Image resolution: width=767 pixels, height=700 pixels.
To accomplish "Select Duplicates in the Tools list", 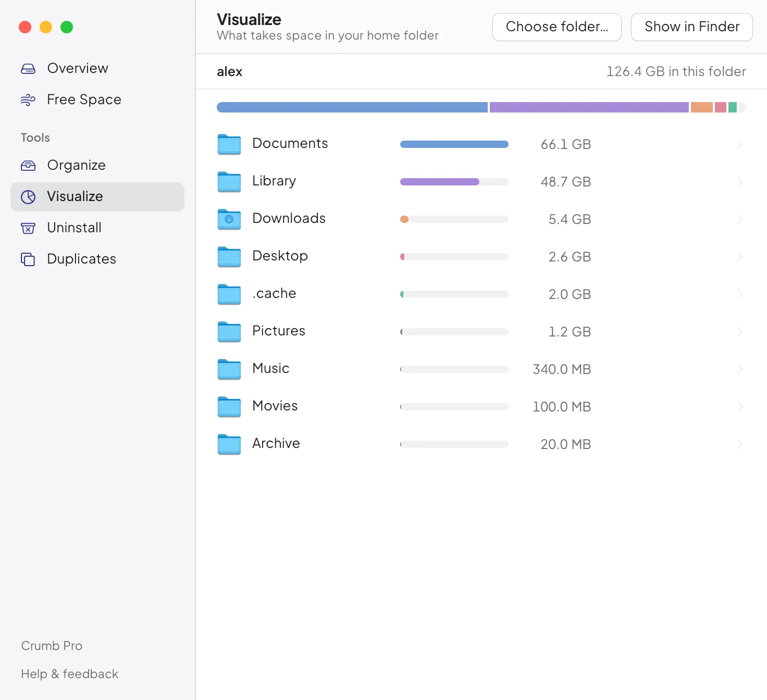I will coord(97,259).
